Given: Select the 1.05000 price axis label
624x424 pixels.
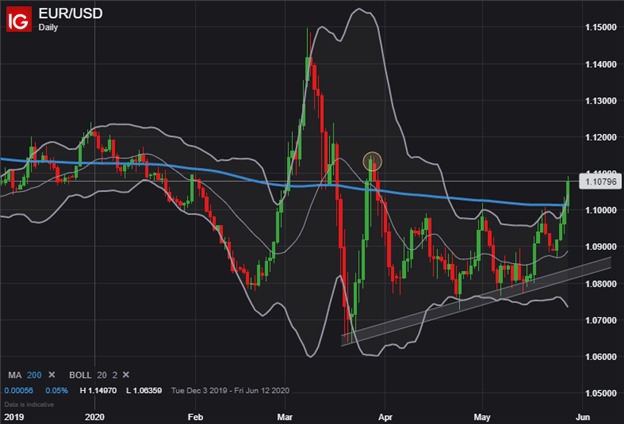Looking at the screenshot, I should 601,393.
